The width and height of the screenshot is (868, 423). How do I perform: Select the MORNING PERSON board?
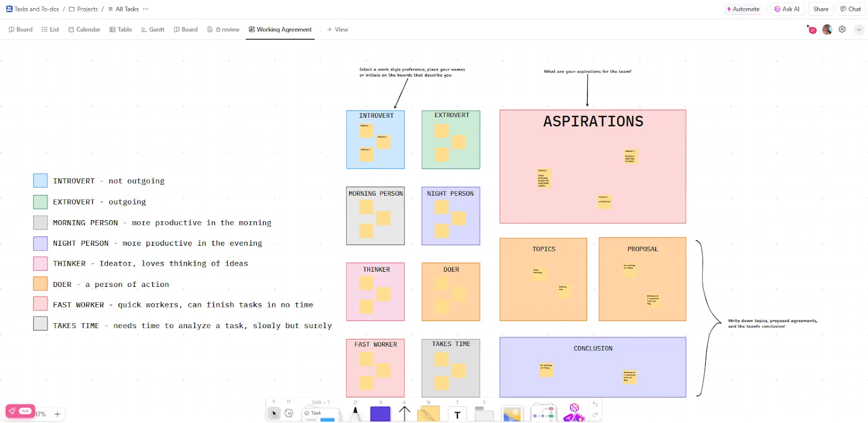375,216
